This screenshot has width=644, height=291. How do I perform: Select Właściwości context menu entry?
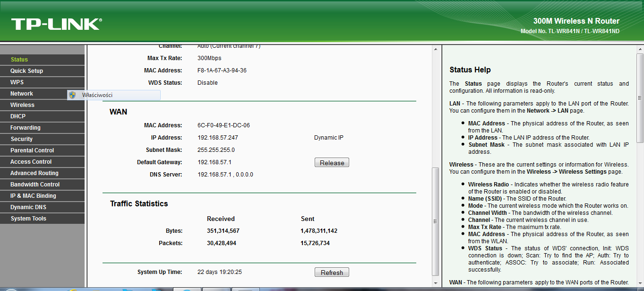coord(97,95)
